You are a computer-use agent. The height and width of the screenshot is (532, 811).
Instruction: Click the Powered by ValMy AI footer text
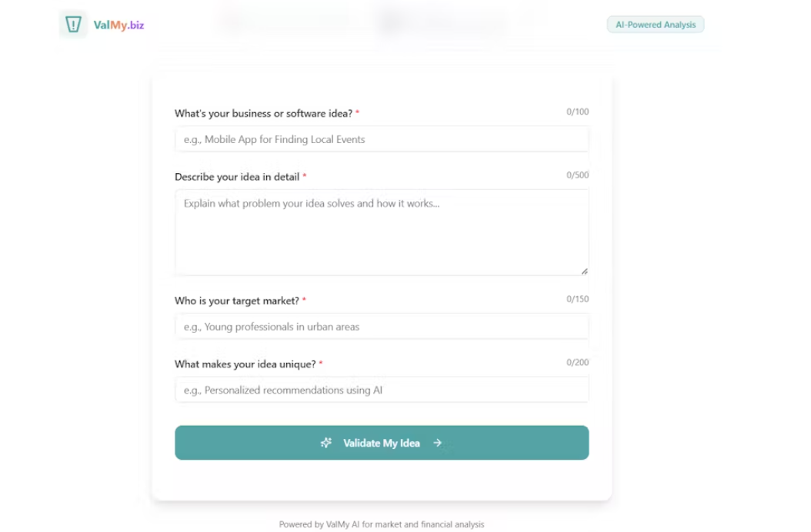[382, 524]
